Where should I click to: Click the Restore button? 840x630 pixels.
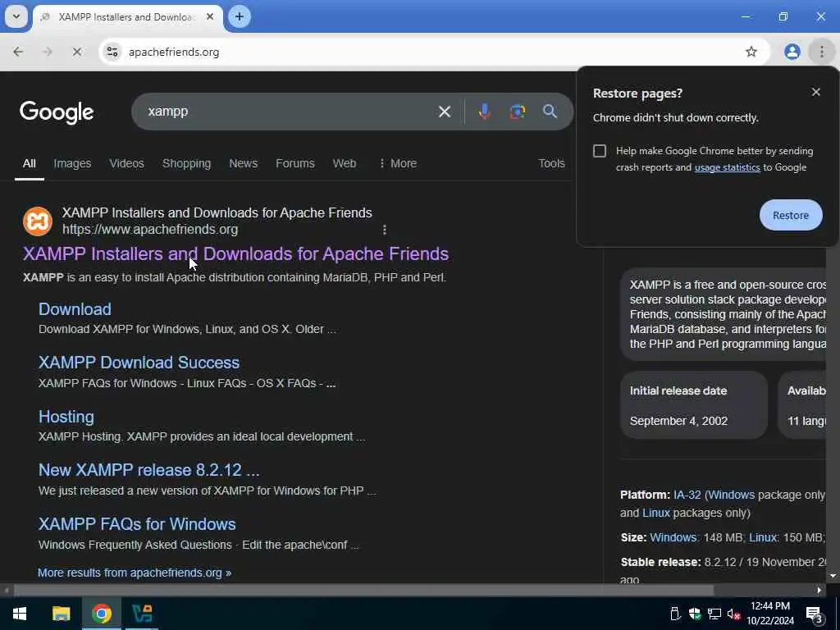[x=790, y=216]
